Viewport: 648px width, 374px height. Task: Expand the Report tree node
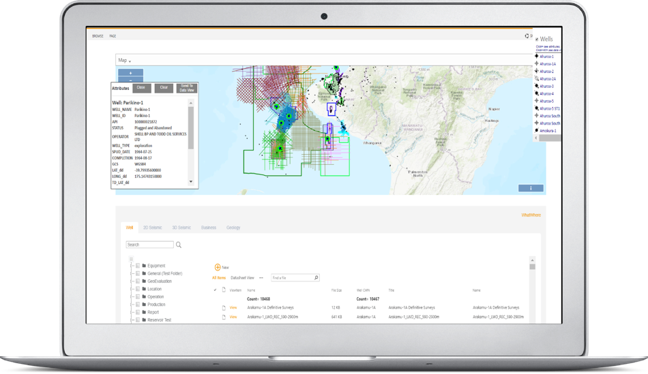(x=132, y=312)
